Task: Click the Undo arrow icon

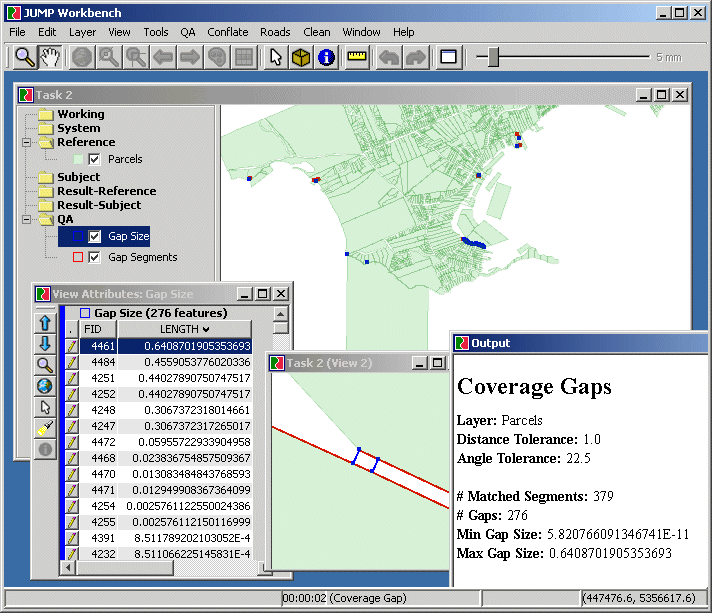Action: click(x=389, y=57)
